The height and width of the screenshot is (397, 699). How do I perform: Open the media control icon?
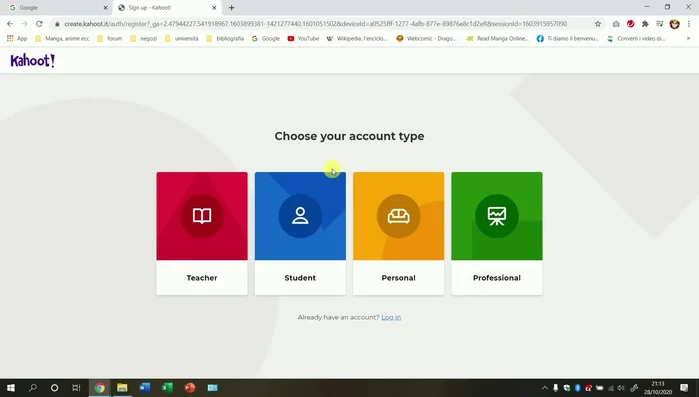[660, 24]
